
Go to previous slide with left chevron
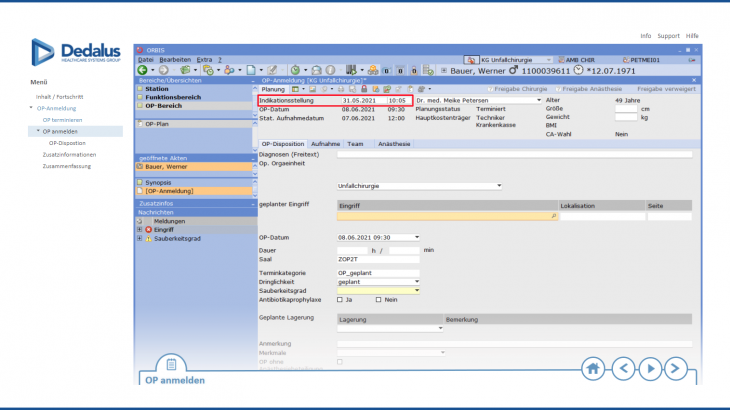click(623, 368)
